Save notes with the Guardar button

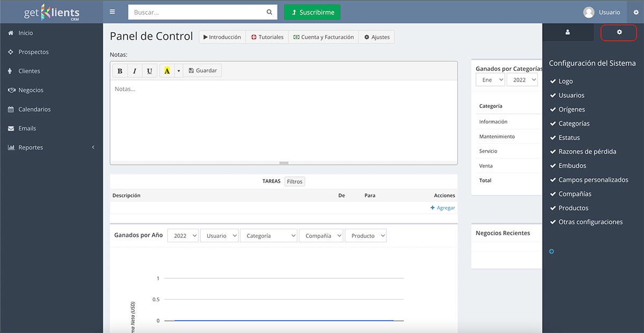click(202, 71)
